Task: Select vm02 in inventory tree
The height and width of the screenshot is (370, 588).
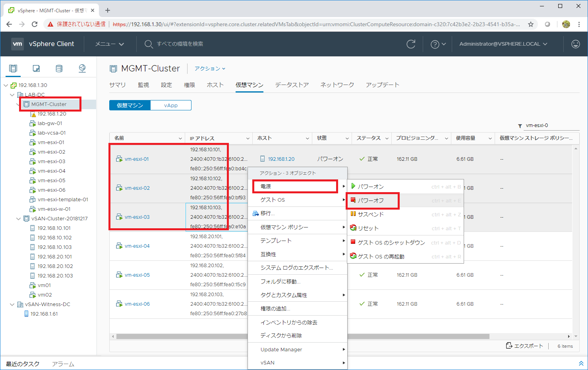Action: point(45,295)
